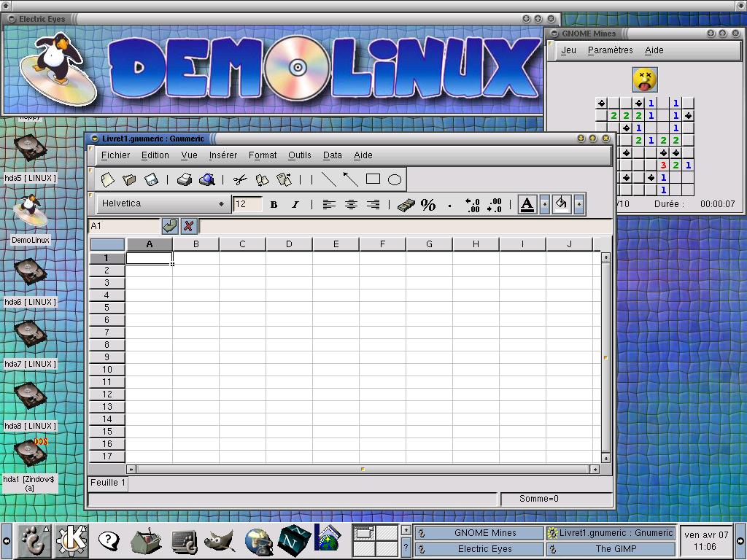The image size is (747, 560).
Task: Open the Edition menu
Action: click(x=155, y=155)
